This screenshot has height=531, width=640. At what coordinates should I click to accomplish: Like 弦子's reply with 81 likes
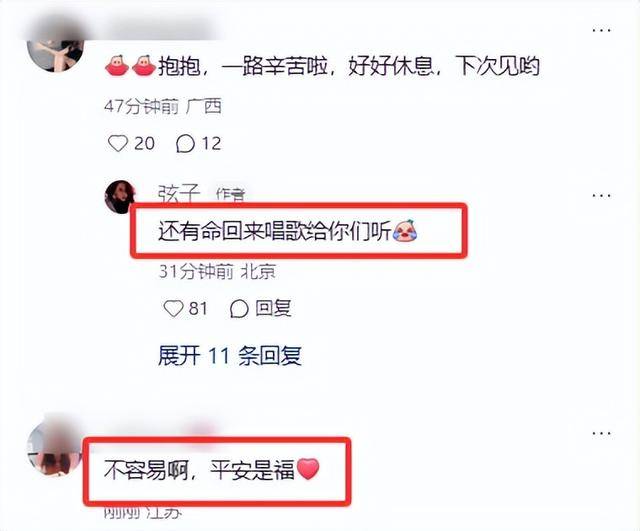pos(173,309)
